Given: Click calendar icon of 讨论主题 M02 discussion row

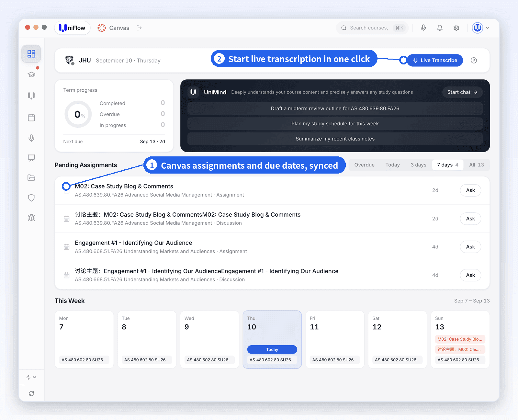Looking at the screenshot, I should point(67,219).
